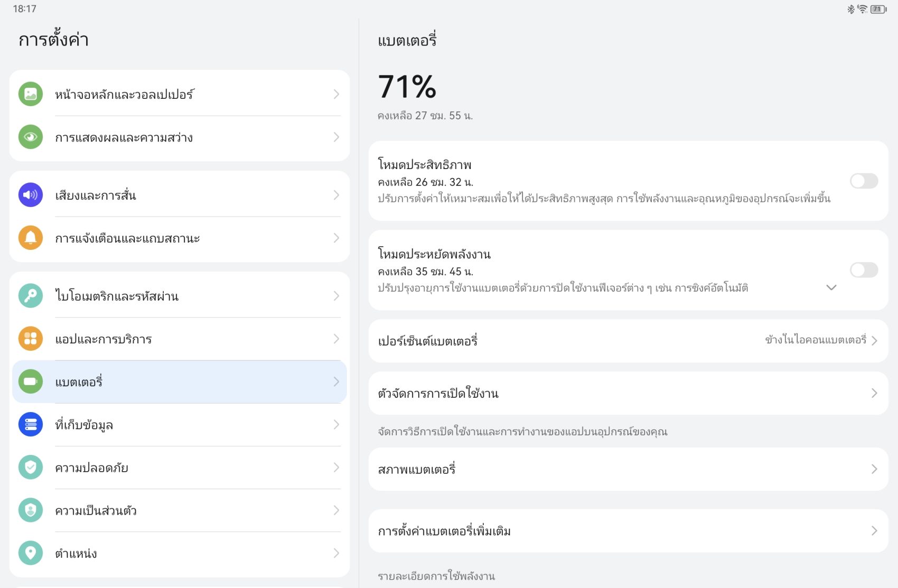
Task: Click the โหมดประหยัดพลังงาน title
Action: coord(434,254)
